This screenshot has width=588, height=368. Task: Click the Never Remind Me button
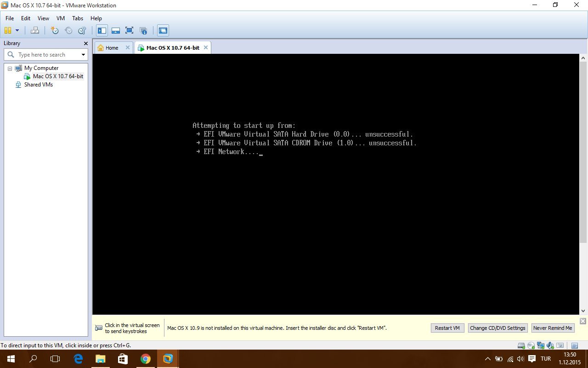(x=553, y=328)
